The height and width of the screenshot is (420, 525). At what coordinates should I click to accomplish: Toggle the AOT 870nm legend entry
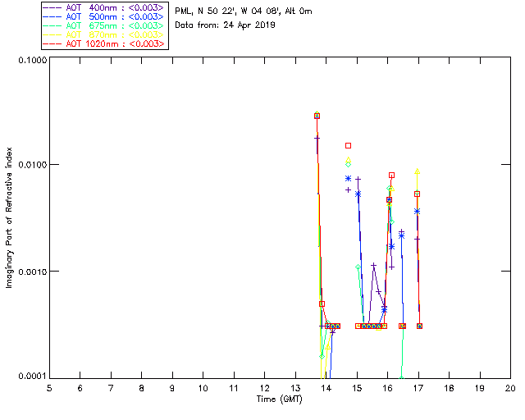[105, 34]
